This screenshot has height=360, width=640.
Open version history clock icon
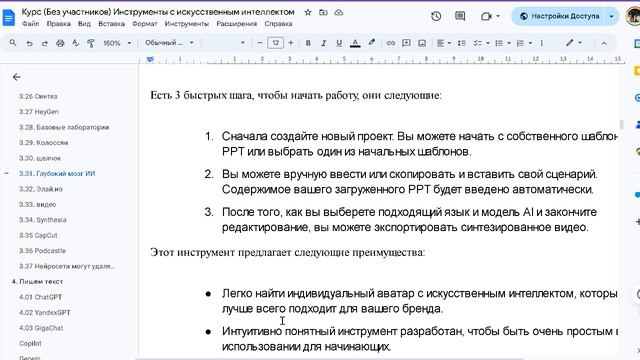436,16
